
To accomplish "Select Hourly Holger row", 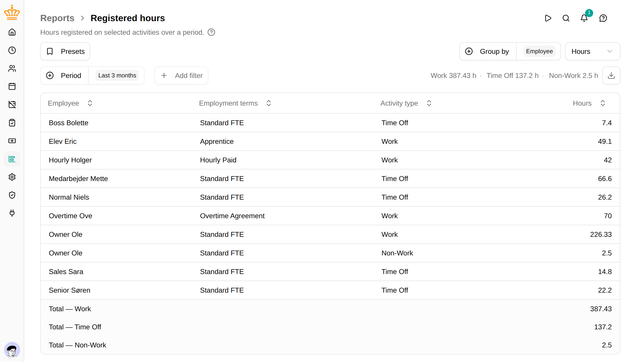I will 330,160.
